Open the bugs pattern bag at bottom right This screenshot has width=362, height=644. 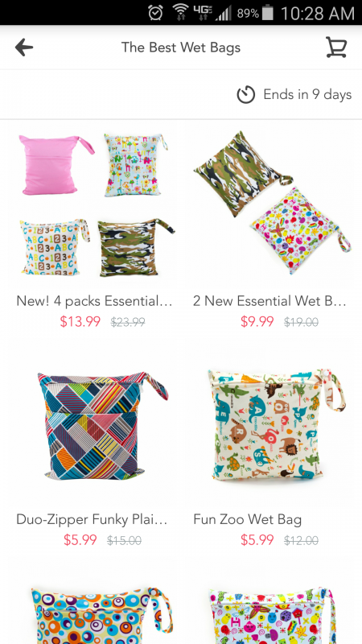[x=272, y=615]
